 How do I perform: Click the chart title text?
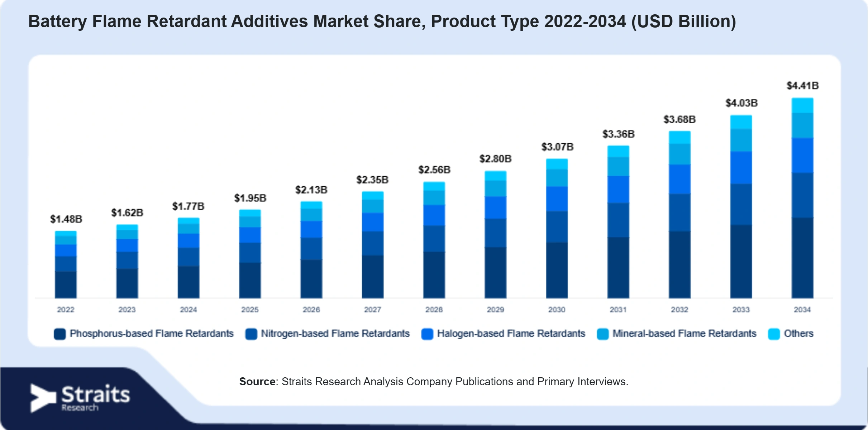[382, 21]
